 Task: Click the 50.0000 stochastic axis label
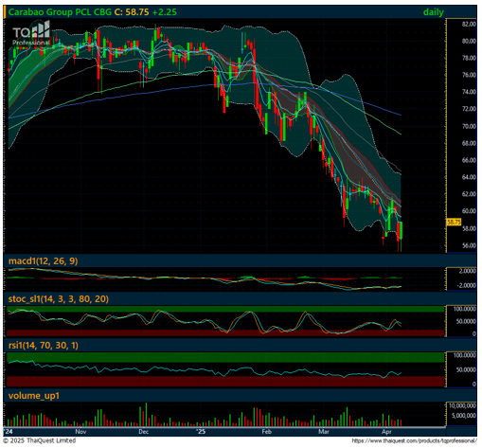tap(466, 321)
